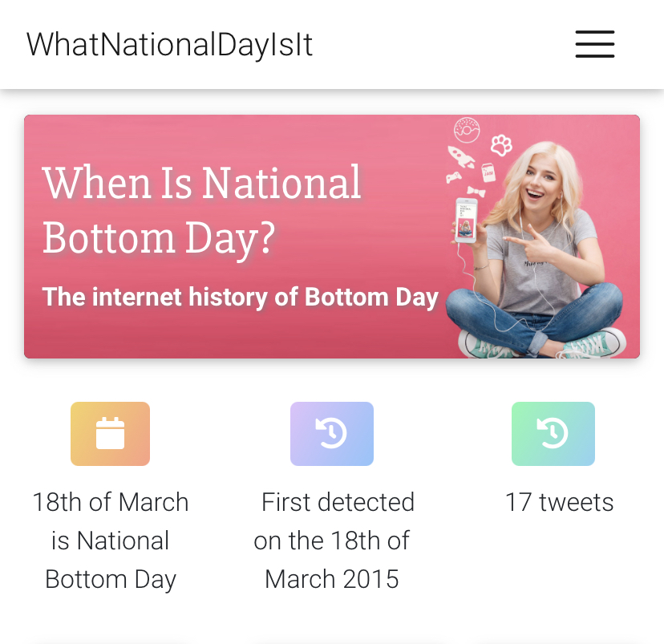Click 'First detected on the 18th of March 2015'
664x644 pixels.
coord(332,541)
